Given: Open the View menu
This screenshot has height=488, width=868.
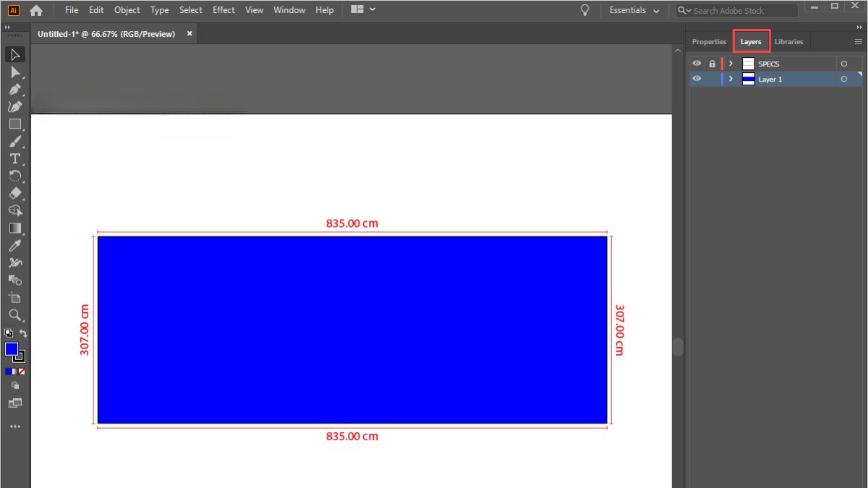Looking at the screenshot, I should pyautogui.click(x=254, y=10).
